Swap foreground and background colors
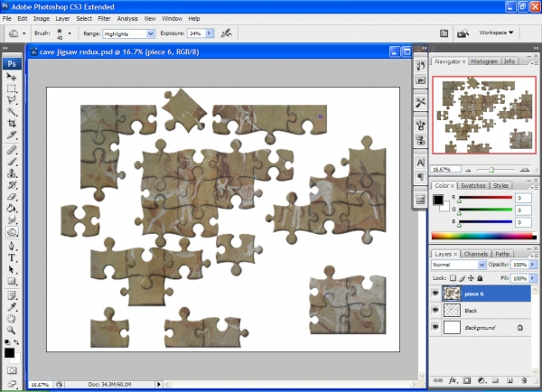This screenshot has height=392, width=542. [16, 342]
